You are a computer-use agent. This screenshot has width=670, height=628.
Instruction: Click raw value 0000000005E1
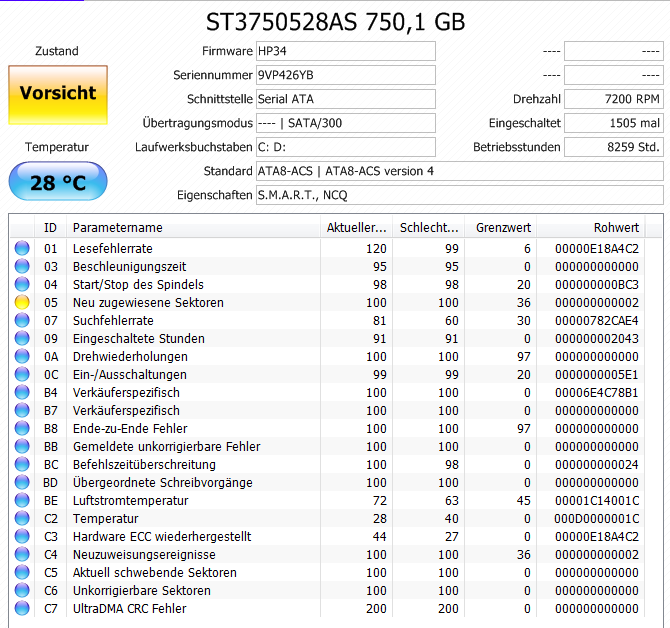coord(597,375)
